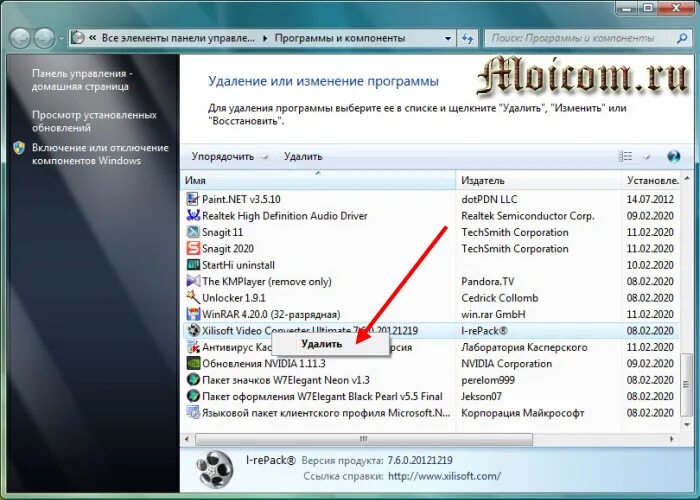Click the W7Elegant Neon pack icon
The height and width of the screenshot is (500, 700).
tap(193, 380)
